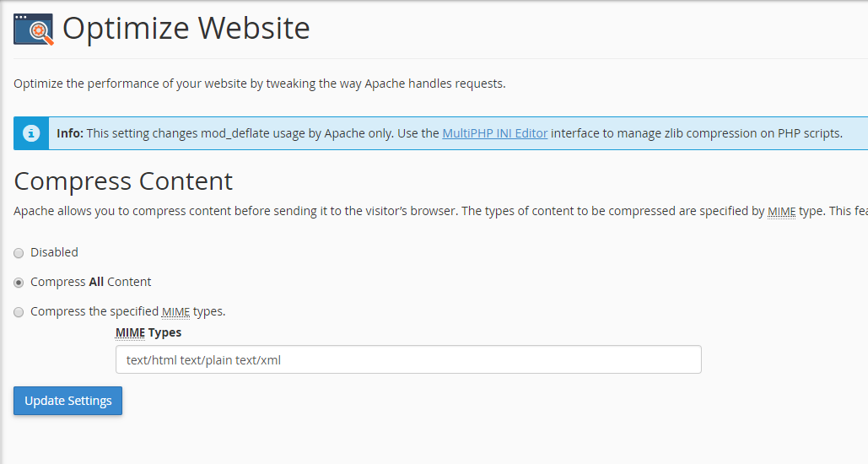Open the MultiPHP INI Editor link
Screen dimensions: 868x464
(x=495, y=133)
